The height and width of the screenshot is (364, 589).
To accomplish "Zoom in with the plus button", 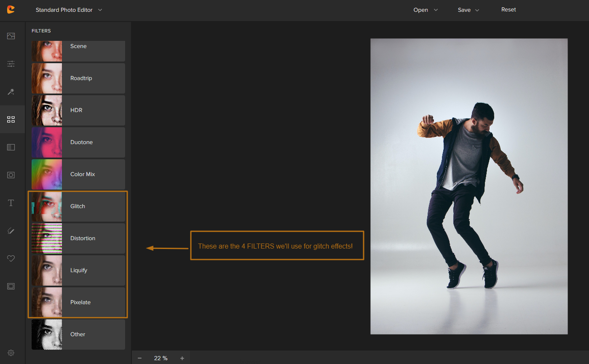I will [x=182, y=358].
